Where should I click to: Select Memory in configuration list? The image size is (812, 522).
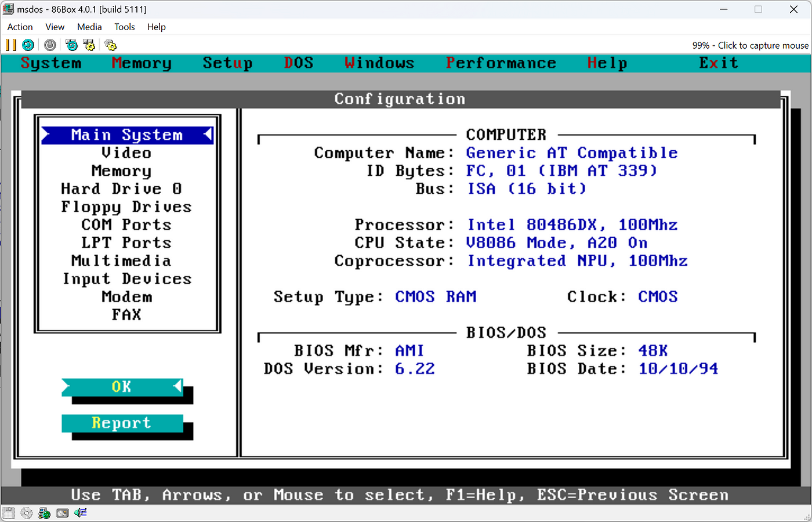pyautogui.click(x=121, y=171)
